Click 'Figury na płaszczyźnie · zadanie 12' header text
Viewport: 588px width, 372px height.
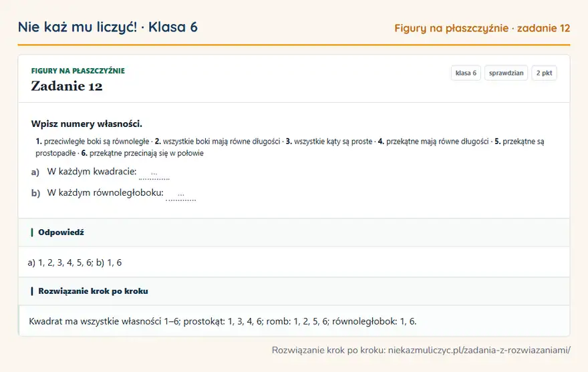(482, 28)
